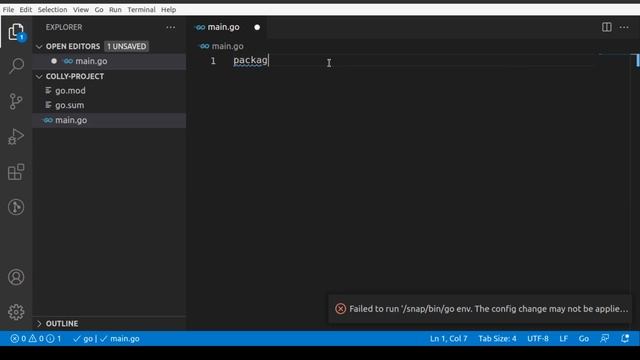640x360 pixels.
Task: Open the Source Control view
Action: (x=16, y=101)
